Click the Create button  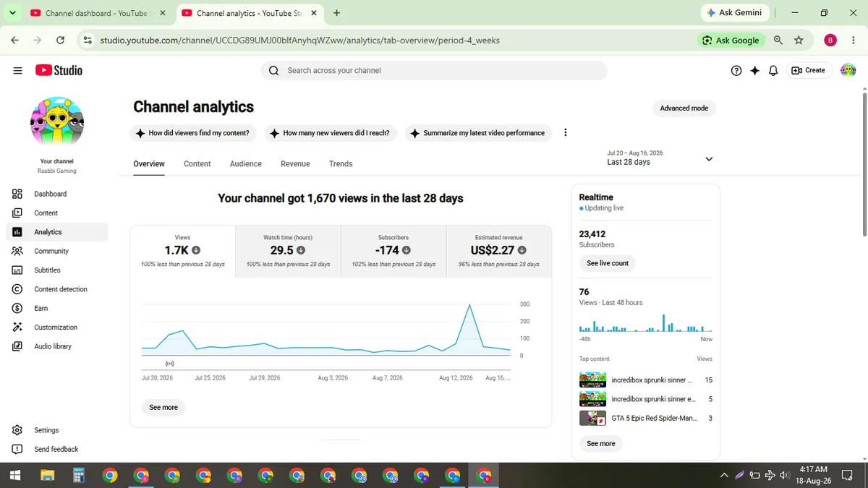click(809, 70)
